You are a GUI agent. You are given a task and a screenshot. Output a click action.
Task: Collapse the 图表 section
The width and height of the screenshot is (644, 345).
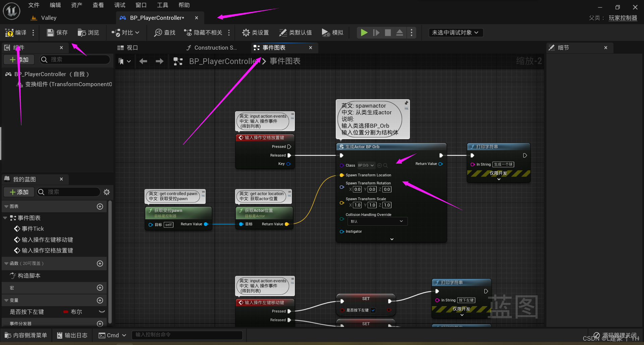6,207
